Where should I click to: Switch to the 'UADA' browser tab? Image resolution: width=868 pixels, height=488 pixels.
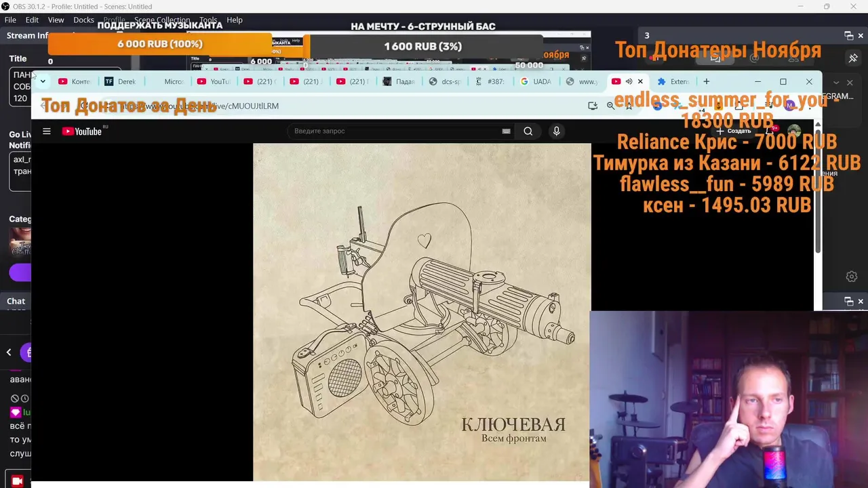pos(536,81)
